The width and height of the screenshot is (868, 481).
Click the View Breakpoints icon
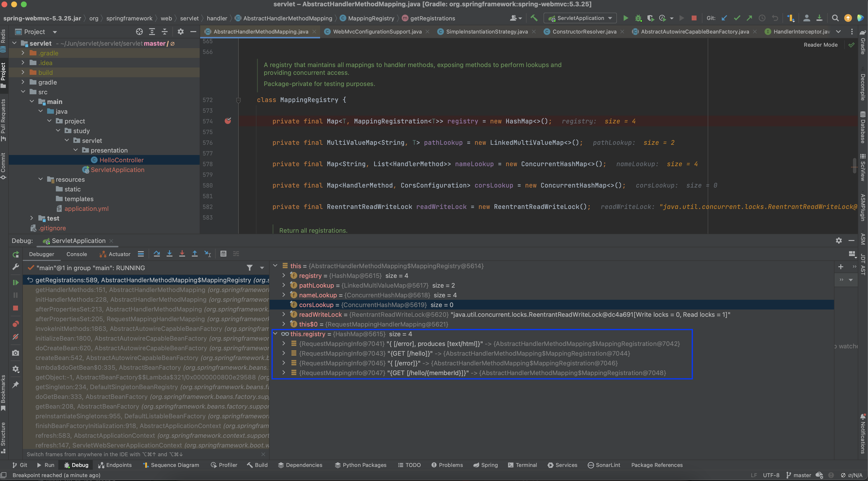tap(16, 324)
